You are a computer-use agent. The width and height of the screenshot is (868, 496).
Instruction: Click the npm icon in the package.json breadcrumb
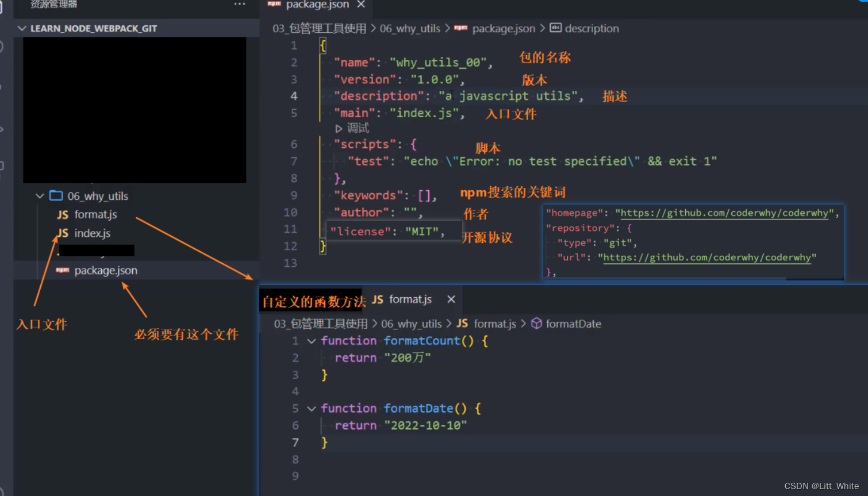461,28
